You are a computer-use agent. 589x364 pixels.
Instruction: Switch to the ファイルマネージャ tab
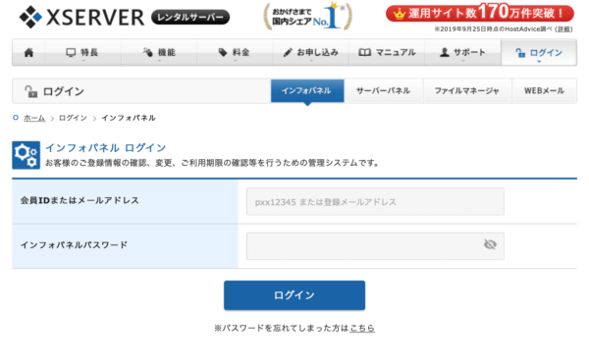coord(467,91)
